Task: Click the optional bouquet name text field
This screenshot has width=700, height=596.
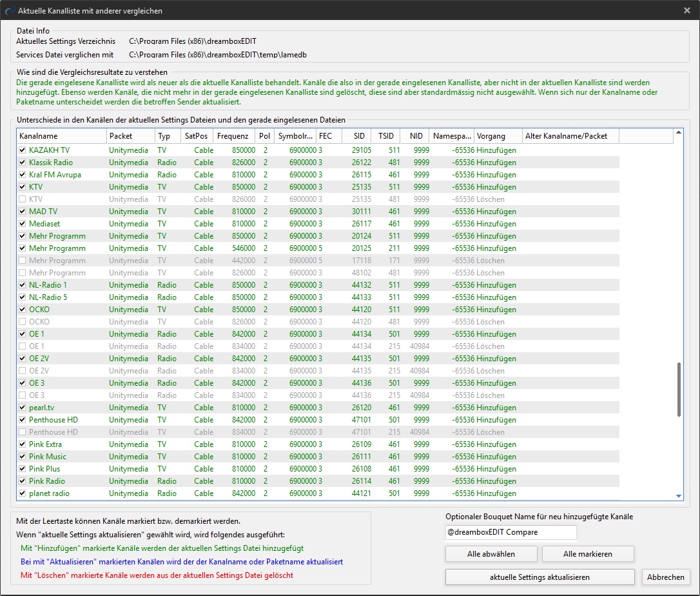Action: click(510, 533)
